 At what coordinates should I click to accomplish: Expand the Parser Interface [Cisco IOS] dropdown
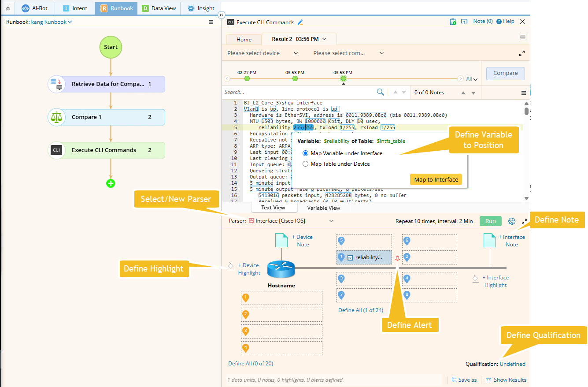(x=331, y=221)
